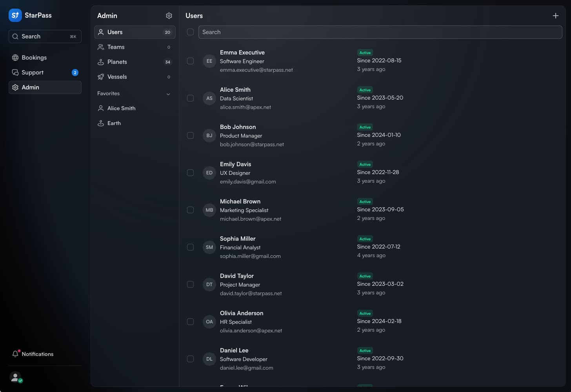Tick the checkbox for Michael Brown
The height and width of the screenshot is (392, 571).
coord(190,210)
